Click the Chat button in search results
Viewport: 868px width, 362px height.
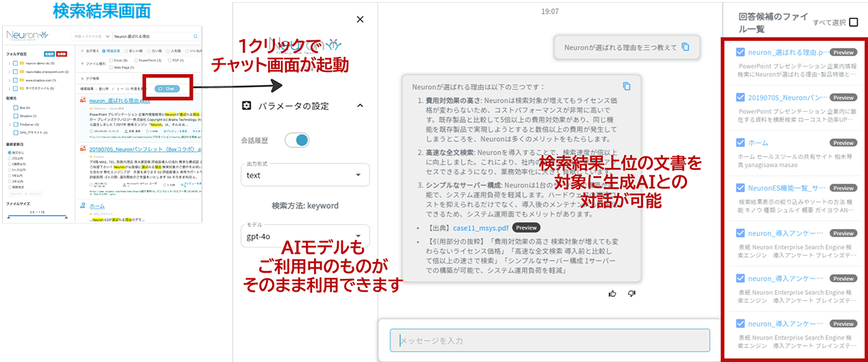pos(167,88)
